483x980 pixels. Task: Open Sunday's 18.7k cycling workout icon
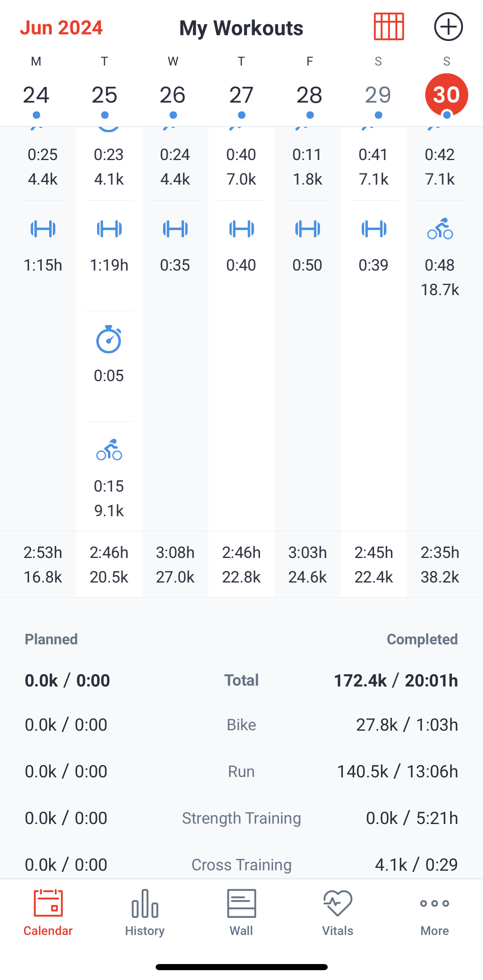440,229
